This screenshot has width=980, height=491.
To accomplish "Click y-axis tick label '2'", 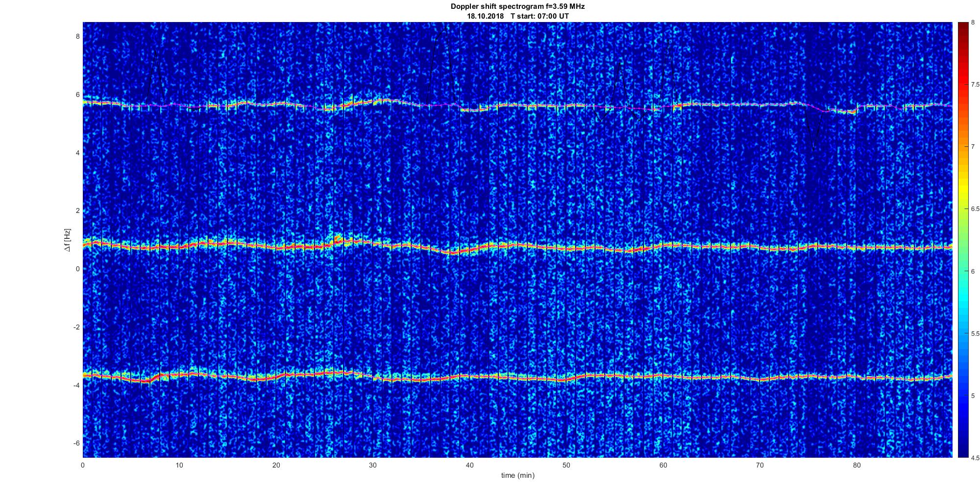I will coord(77,210).
